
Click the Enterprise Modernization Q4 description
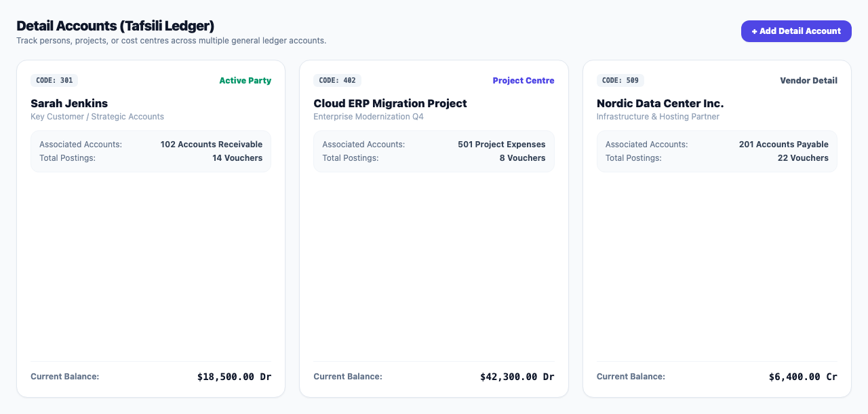click(x=368, y=117)
